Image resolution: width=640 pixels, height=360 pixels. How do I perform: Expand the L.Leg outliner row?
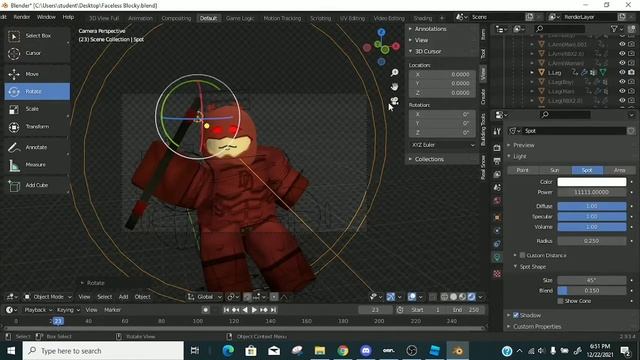pyautogui.click(x=532, y=72)
